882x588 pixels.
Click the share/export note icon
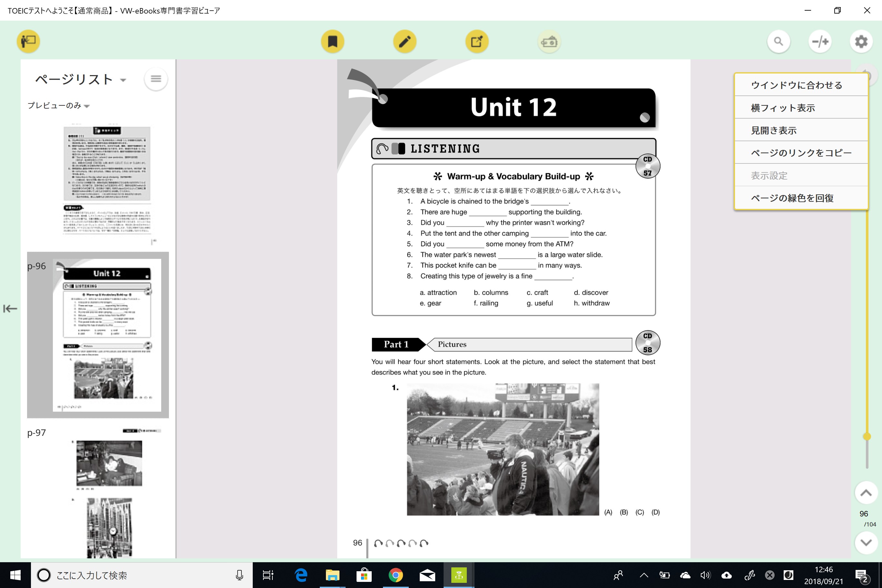(x=477, y=41)
